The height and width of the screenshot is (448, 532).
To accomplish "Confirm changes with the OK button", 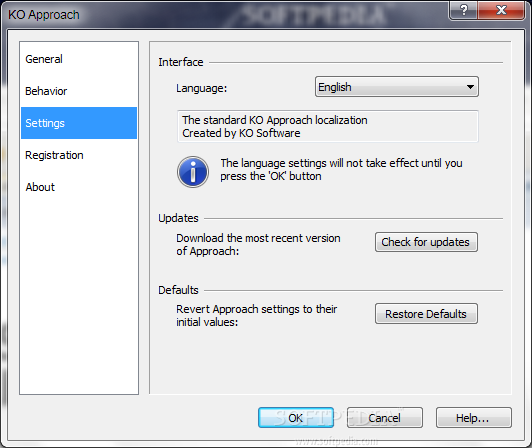I will [x=296, y=417].
